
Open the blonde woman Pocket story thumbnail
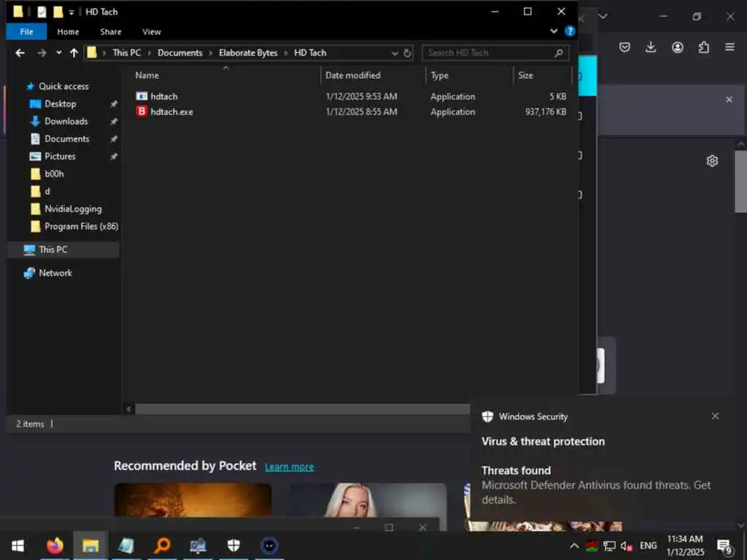click(x=368, y=500)
